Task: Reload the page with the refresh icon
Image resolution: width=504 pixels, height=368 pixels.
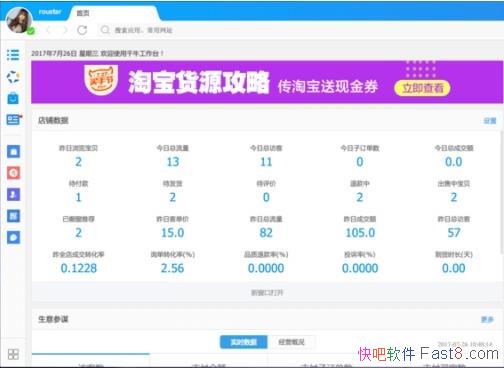Action: [x=82, y=30]
